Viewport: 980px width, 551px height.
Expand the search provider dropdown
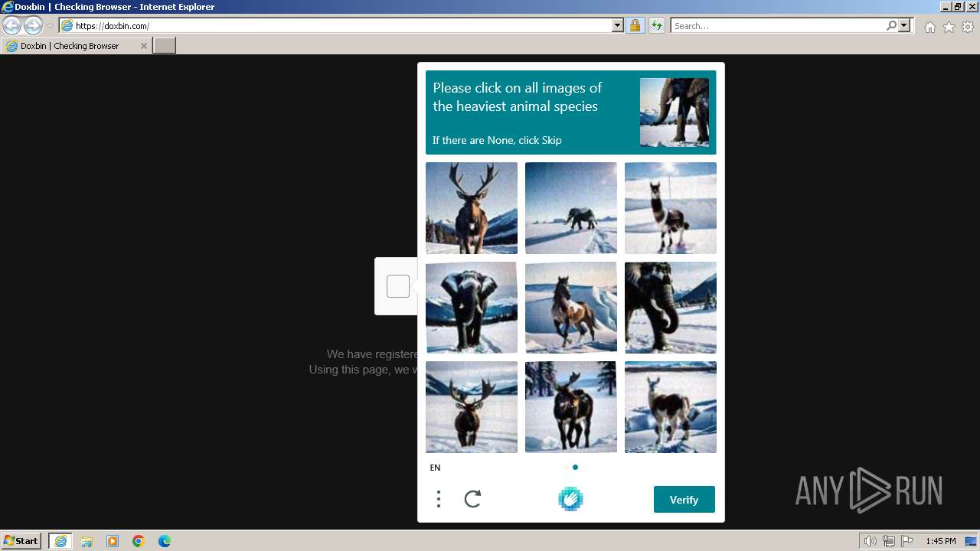pos(904,26)
